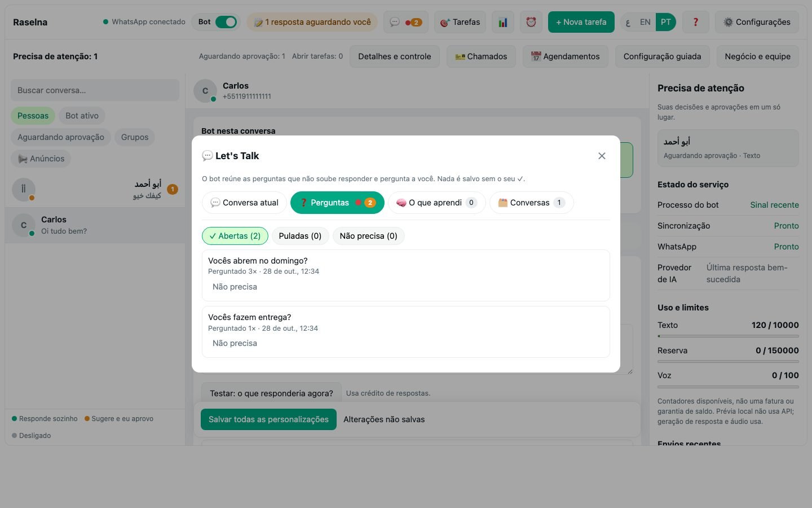Open the O que aprendi tab

(436, 203)
